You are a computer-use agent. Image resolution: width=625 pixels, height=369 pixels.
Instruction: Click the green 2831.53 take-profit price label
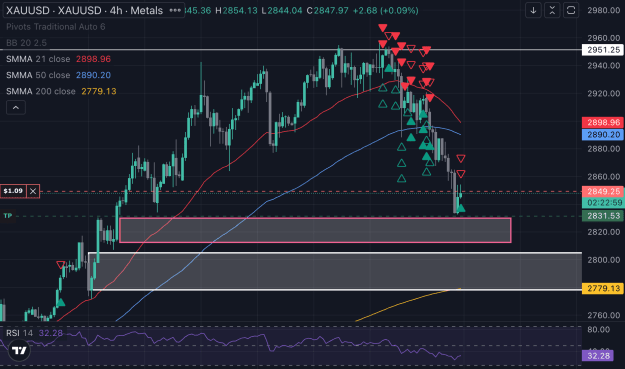coord(603,216)
